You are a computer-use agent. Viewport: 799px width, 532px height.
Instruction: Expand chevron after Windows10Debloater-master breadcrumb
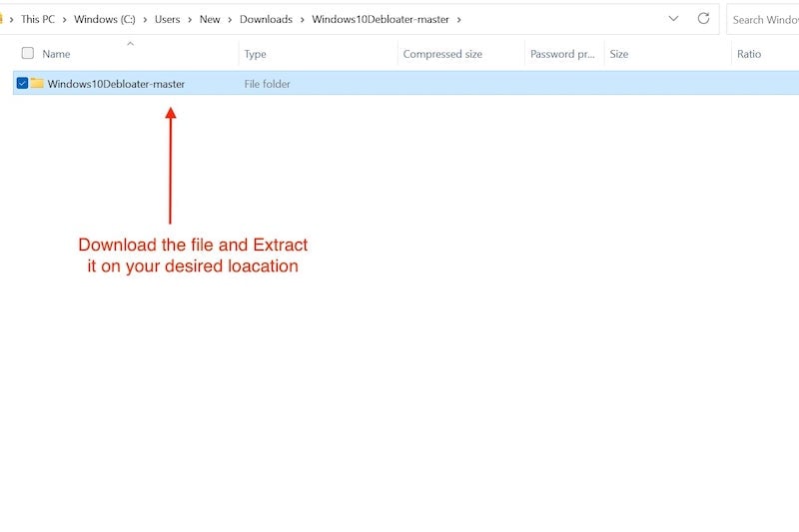pyautogui.click(x=458, y=20)
